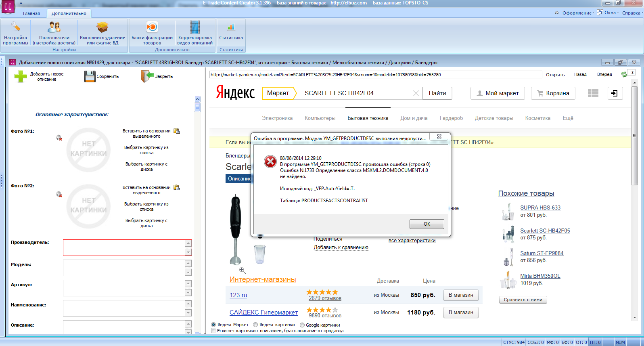Click Сравнить с ними button
The height and width of the screenshot is (346, 644).
pos(523,300)
